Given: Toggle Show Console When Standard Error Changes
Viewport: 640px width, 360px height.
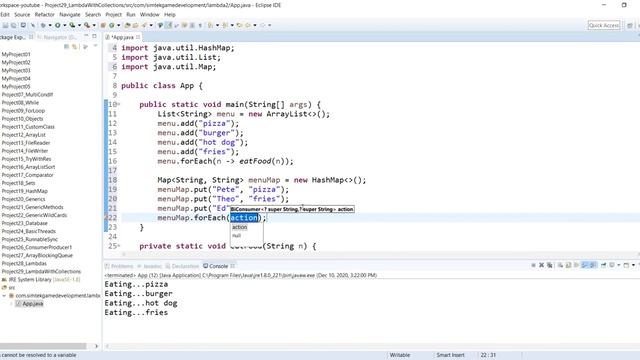Looking at the screenshot, I should point(592,265).
